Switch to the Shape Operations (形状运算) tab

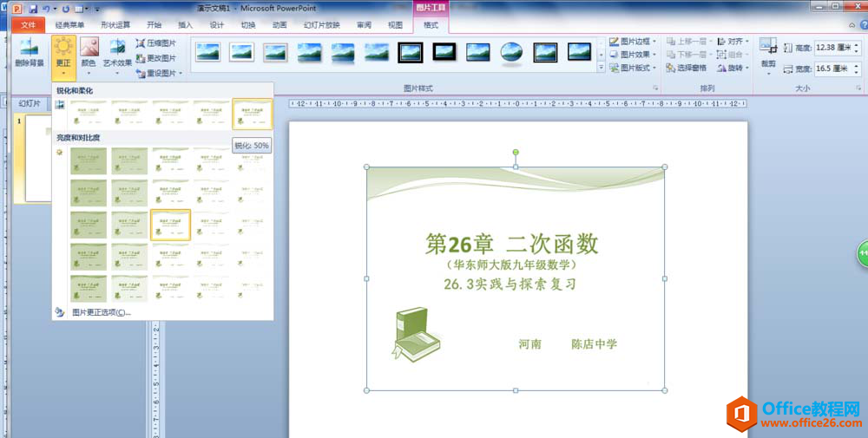point(115,25)
